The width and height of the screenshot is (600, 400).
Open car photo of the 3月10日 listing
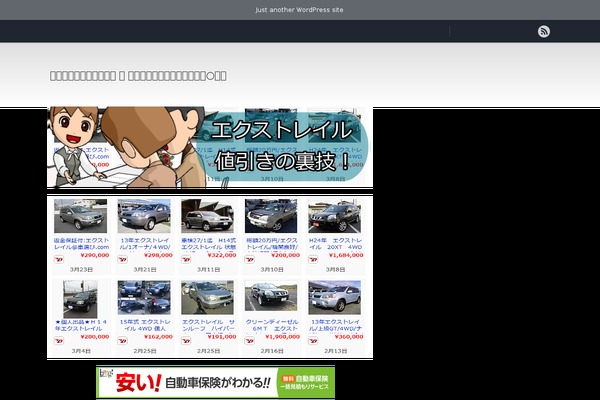[x=271, y=216]
